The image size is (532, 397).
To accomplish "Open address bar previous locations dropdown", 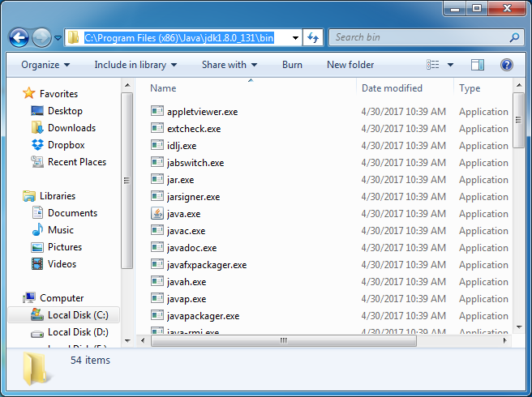I will [295, 37].
